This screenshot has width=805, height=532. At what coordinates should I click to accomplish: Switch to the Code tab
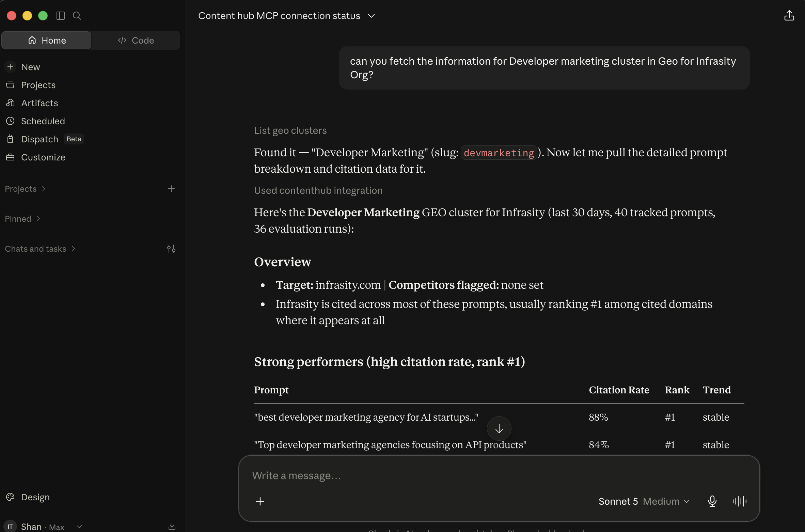136,40
